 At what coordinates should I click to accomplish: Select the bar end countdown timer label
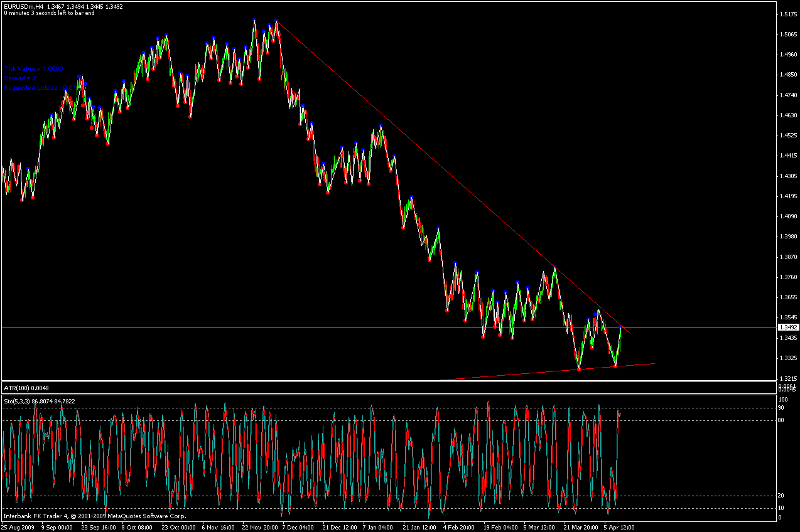tap(49, 13)
